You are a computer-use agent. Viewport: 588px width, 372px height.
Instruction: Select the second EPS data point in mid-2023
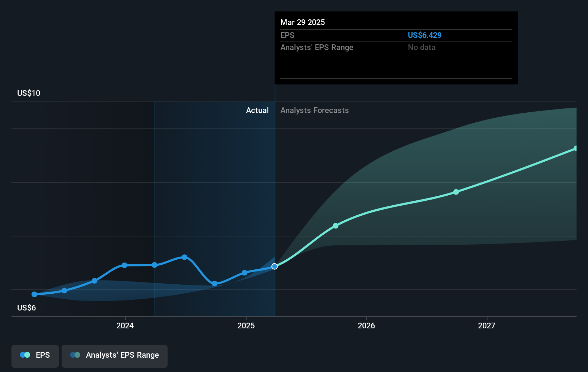click(x=64, y=290)
